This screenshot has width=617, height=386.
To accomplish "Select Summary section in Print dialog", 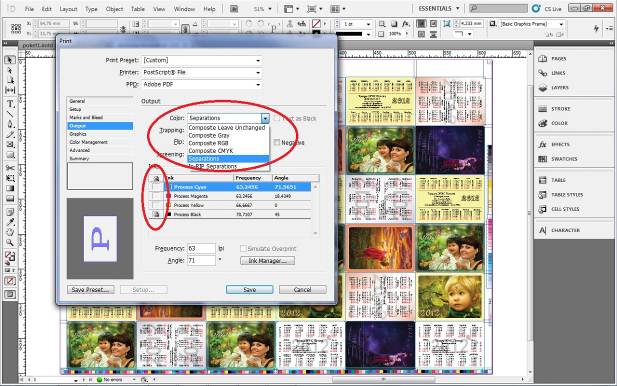I will [100, 158].
